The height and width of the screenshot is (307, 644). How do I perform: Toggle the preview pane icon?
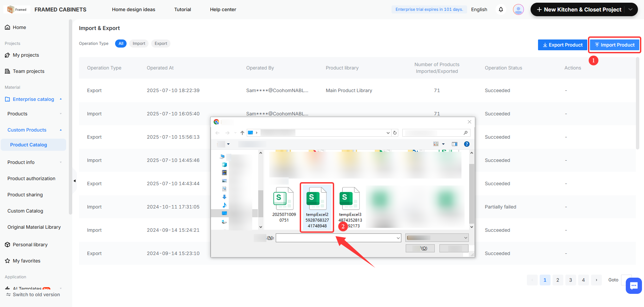click(455, 144)
